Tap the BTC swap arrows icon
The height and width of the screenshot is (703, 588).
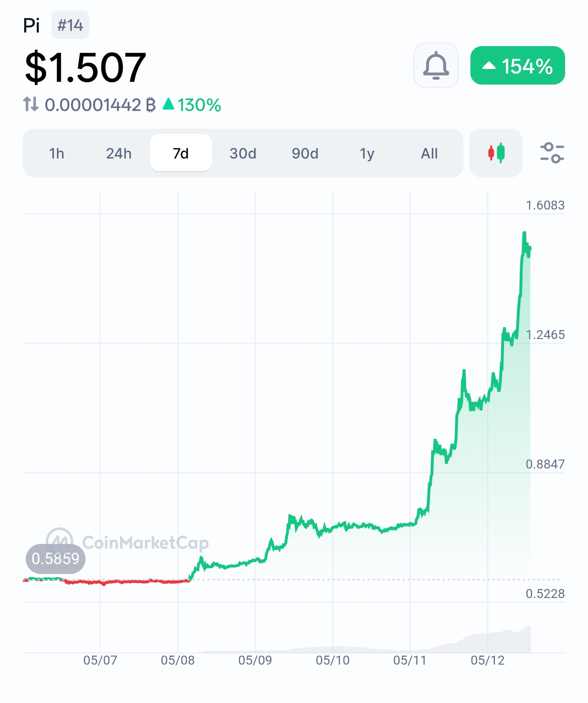31,104
